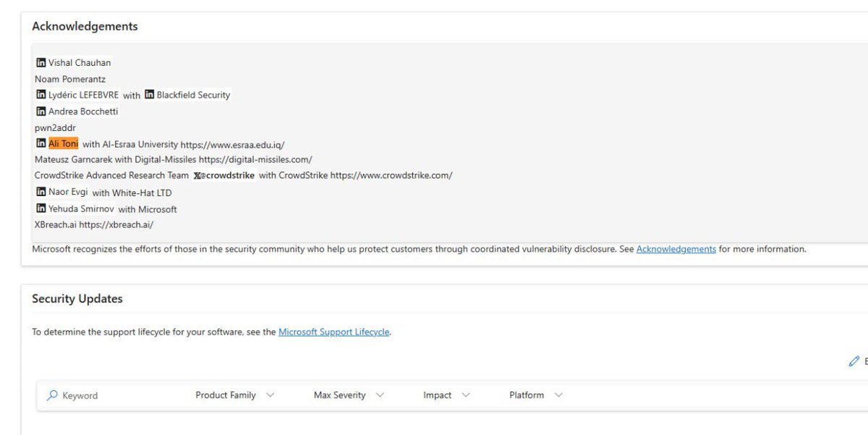This screenshot has width=868, height=435.
Task: Select the Noam Pomerantz entry
Action: pos(70,79)
